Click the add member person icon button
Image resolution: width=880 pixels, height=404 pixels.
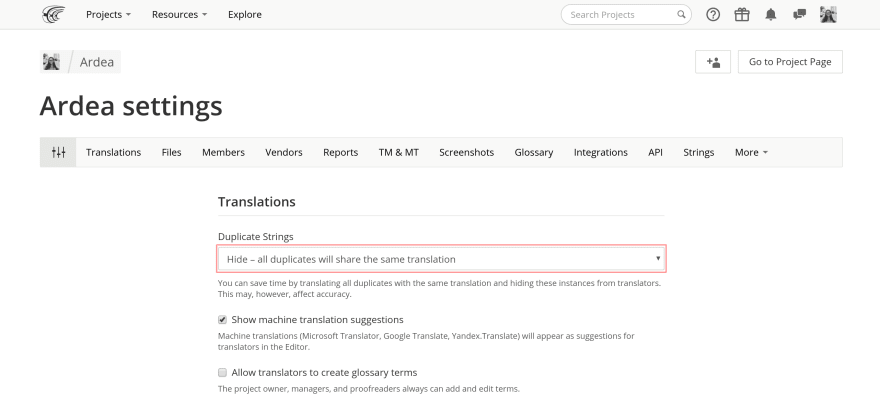click(713, 62)
